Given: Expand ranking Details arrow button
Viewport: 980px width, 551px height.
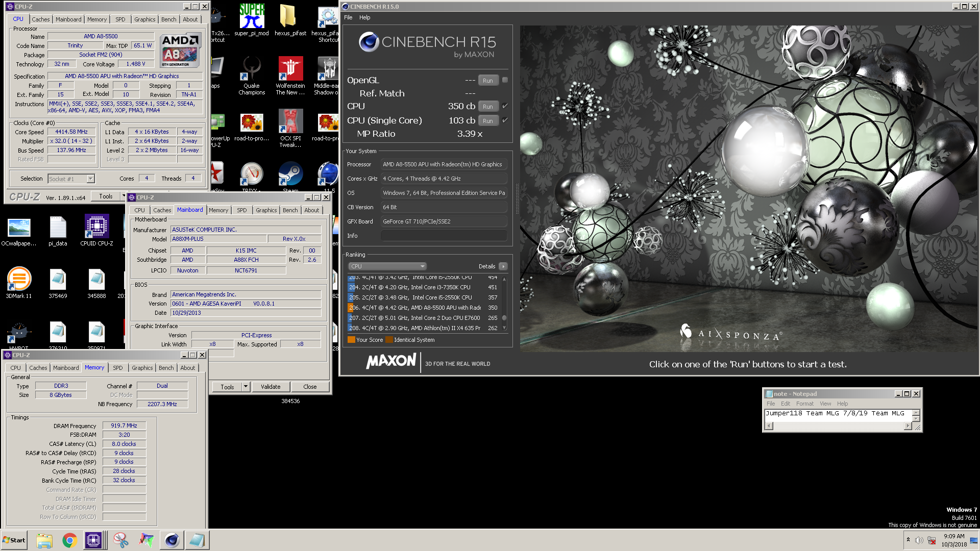Looking at the screenshot, I should click(503, 266).
